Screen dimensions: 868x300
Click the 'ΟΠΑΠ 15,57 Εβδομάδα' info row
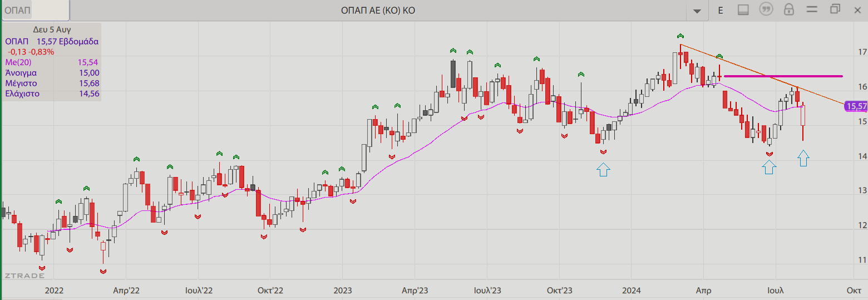52,41
